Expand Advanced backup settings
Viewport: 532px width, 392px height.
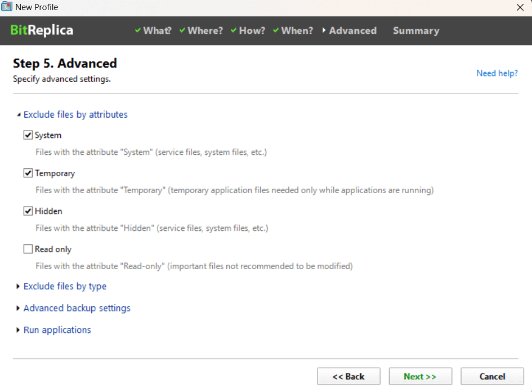coord(77,308)
